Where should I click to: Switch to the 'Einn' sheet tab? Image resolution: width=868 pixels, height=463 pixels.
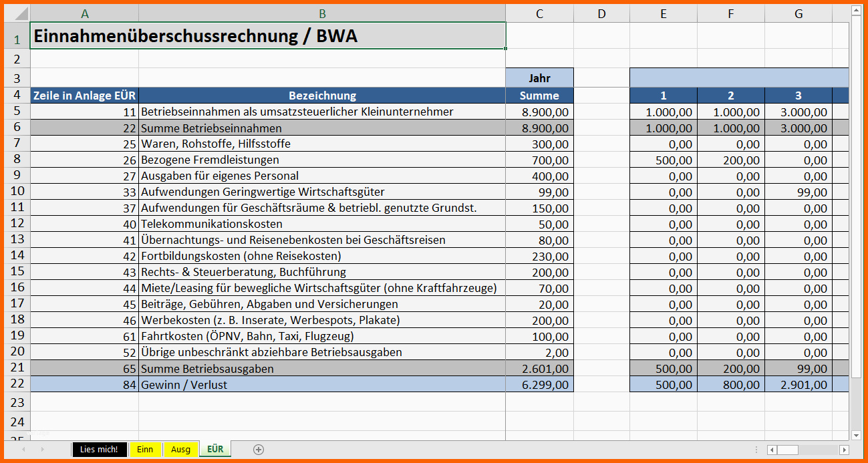(145, 450)
